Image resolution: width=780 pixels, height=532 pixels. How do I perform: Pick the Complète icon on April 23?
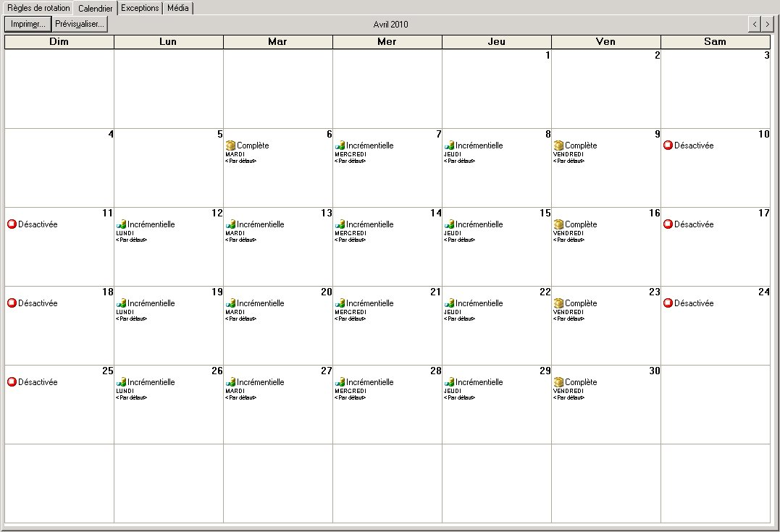pyautogui.click(x=558, y=303)
